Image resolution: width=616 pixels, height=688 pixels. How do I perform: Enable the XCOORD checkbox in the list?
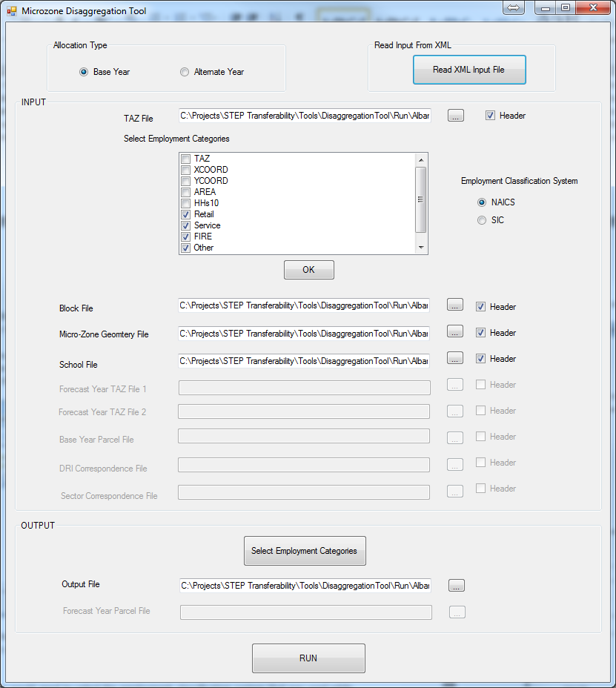tap(186, 170)
